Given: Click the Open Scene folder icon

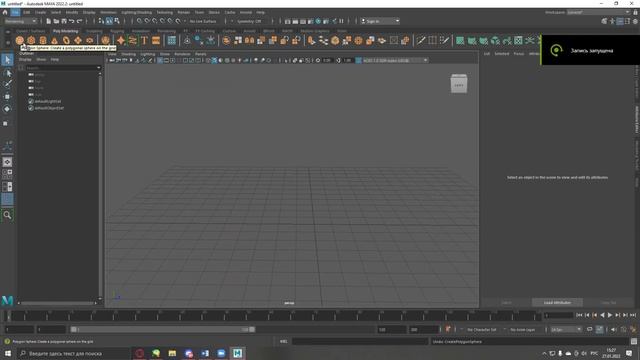Looking at the screenshot, I should click(x=56, y=21).
